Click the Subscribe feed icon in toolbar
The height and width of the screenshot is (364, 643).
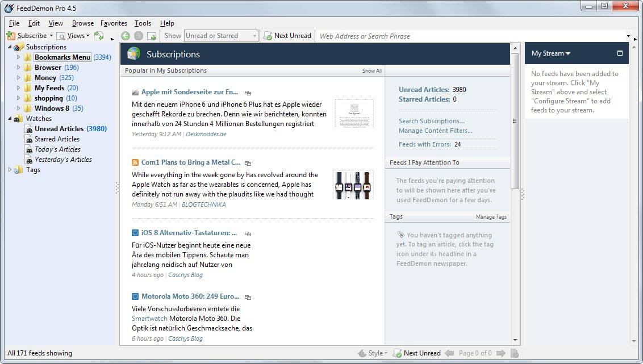tap(11, 36)
